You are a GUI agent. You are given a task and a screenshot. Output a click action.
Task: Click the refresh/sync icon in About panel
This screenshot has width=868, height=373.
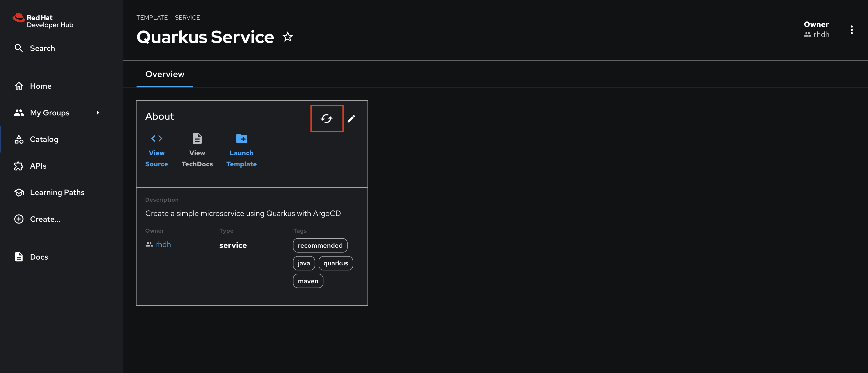tap(327, 118)
